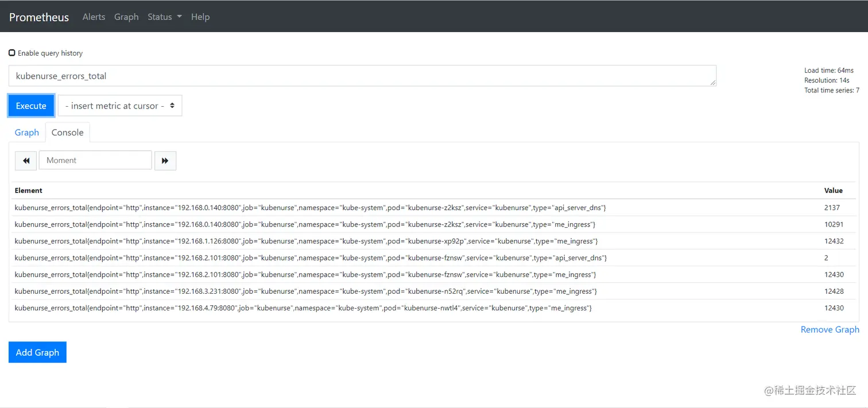Screen dimensions: 868x408
Task: Select the kubenurse-n52rq me_ingress row
Action: [434, 291]
